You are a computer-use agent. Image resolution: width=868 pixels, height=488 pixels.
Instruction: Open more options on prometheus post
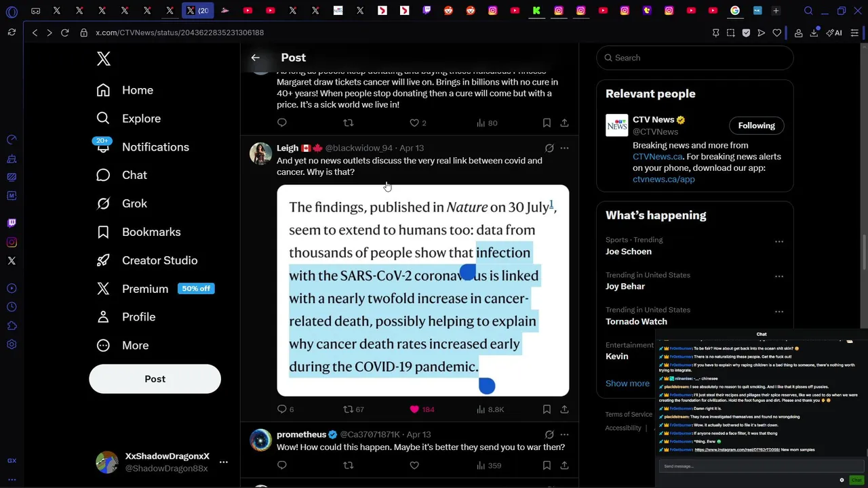(x=564, y=434)
